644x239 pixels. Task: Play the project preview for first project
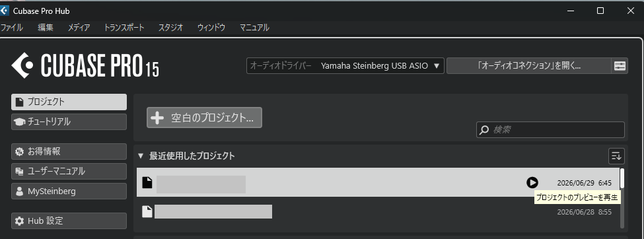point(532,182)
